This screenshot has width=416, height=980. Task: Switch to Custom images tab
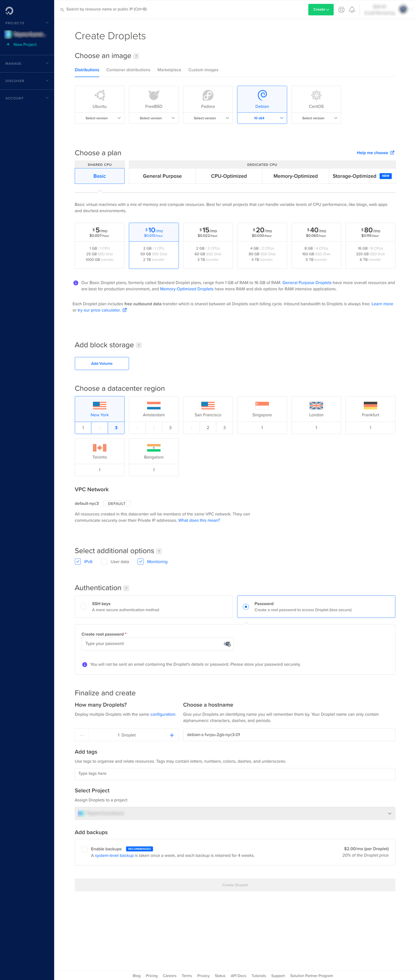point(203,70)
